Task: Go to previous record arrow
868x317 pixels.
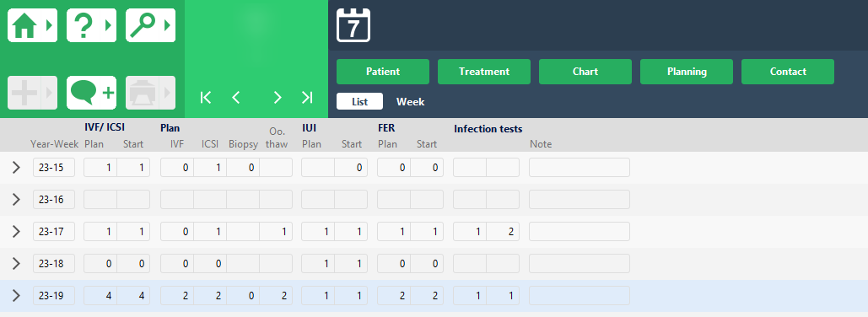Action: 236,97
